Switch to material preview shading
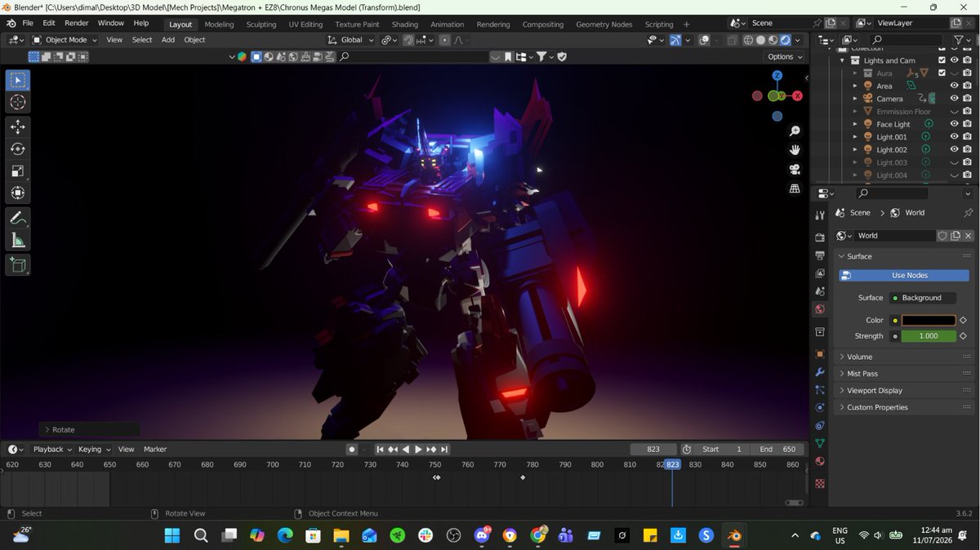The width and height of the screenshot is (980, 550). pos(773,40)
